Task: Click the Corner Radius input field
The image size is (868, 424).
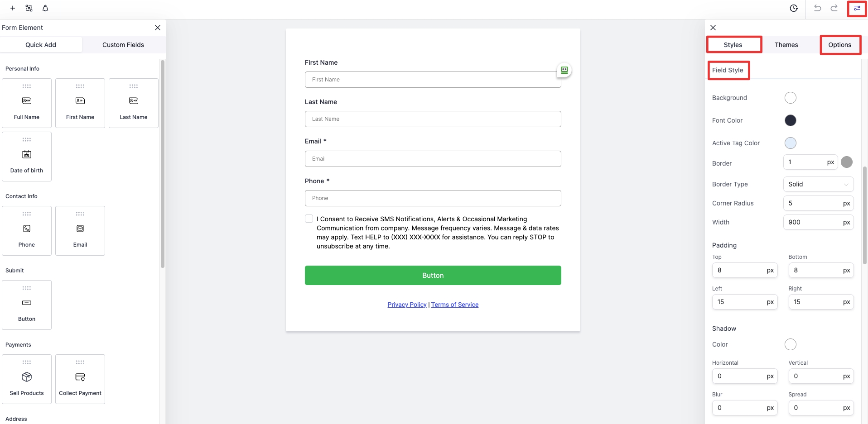Action: 813,203
